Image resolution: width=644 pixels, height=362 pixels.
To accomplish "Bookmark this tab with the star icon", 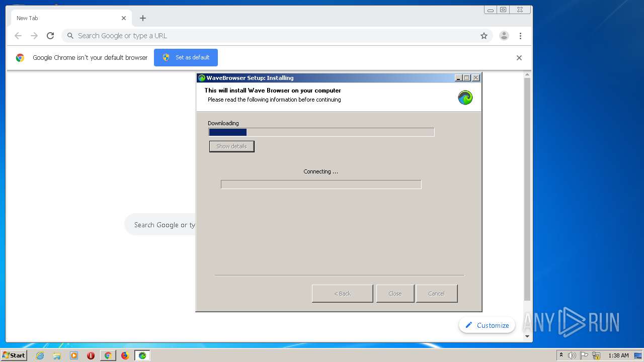I will click(484, 36).
